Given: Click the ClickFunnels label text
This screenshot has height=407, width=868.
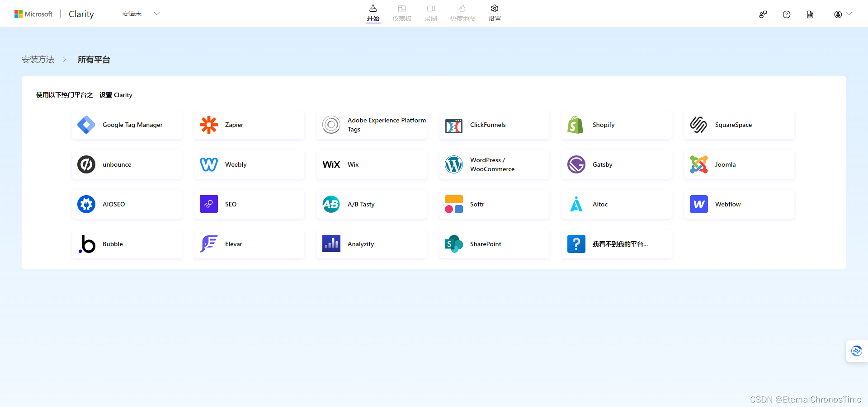Looking at the screenshot, I should [x=488, y=125].
